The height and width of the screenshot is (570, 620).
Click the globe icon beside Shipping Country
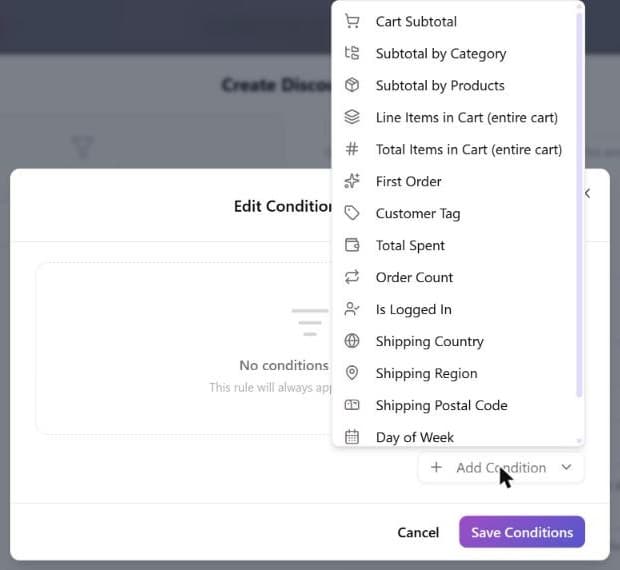(x=352, y=341)
